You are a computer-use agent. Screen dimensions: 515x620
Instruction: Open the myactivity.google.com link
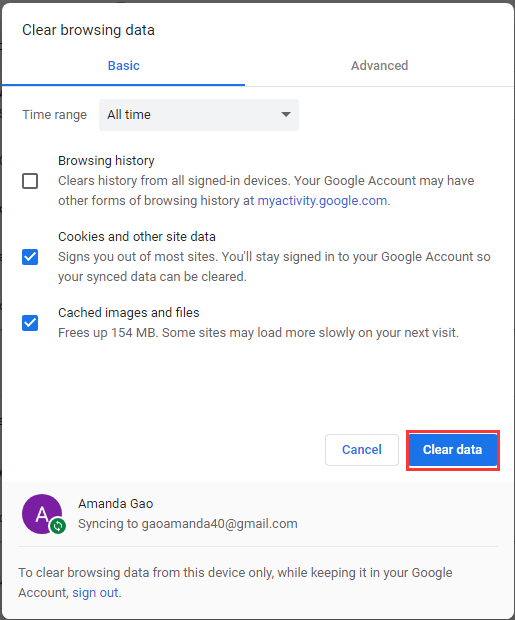tap(322, 200)
